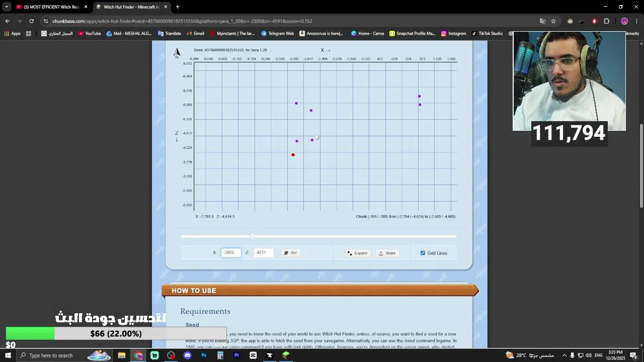Open the Chrome three-dot menu
Viewport: 644px width, 362px height.
click(637, 21)
